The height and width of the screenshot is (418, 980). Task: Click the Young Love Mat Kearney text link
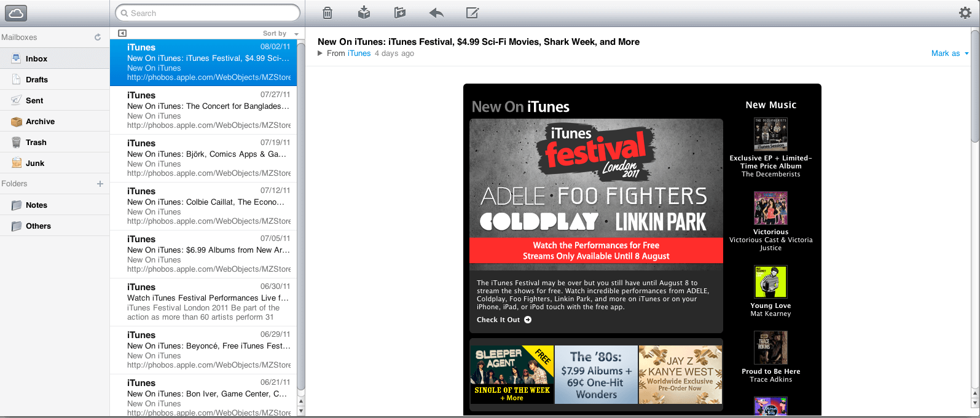coord(770,310)
